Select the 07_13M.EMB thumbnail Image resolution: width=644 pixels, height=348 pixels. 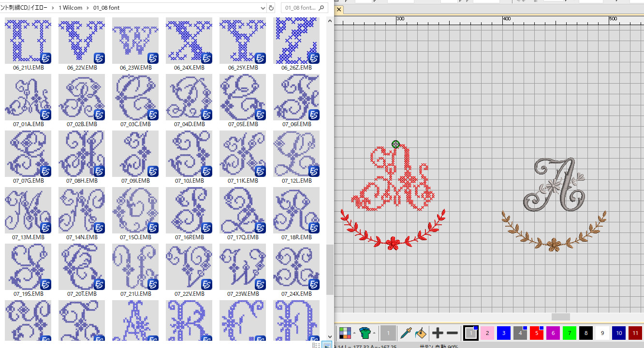click(x=28, y=210)
